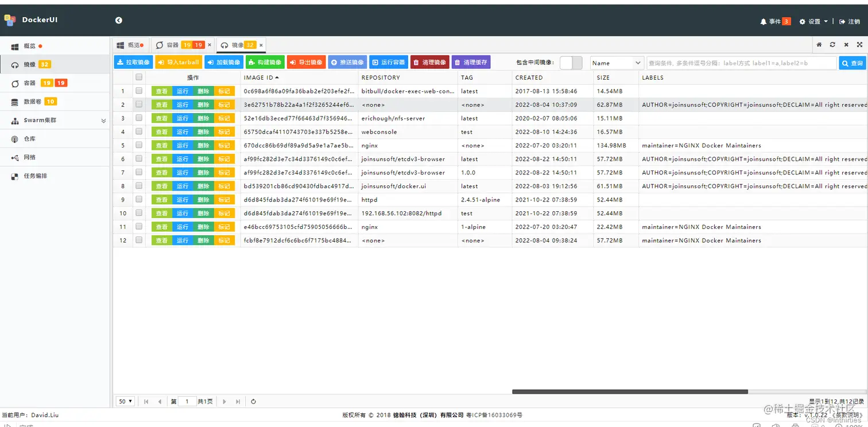Open 任务编排 in the sidebar
Screen dimensions: 868x427
coord(55,176)
